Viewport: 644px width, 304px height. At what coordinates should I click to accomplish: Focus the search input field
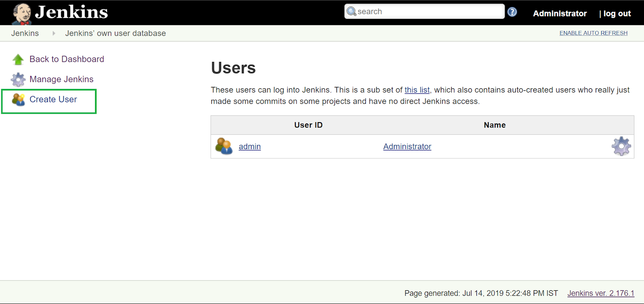(x=425, y=11)
